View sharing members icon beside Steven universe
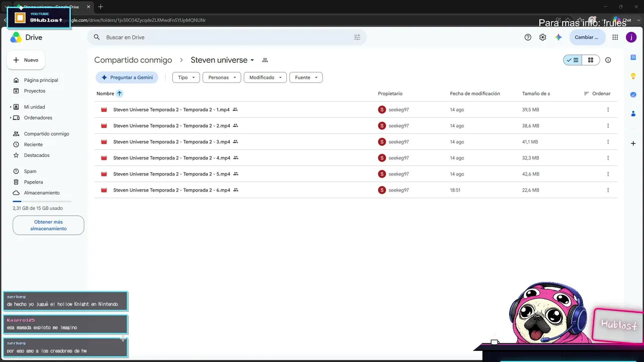 point(265,60)
